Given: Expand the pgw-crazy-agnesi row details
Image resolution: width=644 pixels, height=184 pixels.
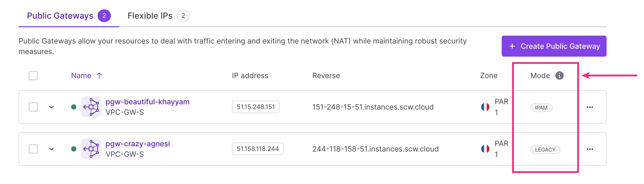Looking at the screenshot, I should [x=52, y=149].
